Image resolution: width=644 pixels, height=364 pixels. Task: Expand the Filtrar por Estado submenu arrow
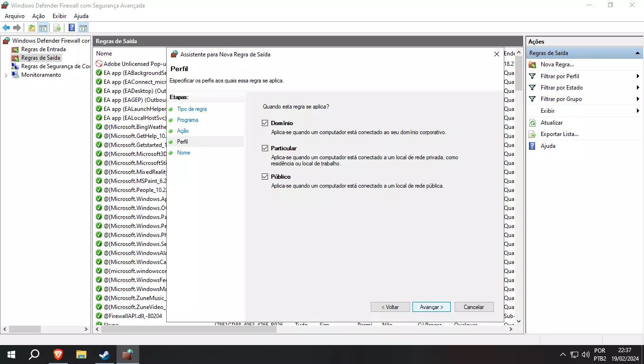tap(638, 88)
